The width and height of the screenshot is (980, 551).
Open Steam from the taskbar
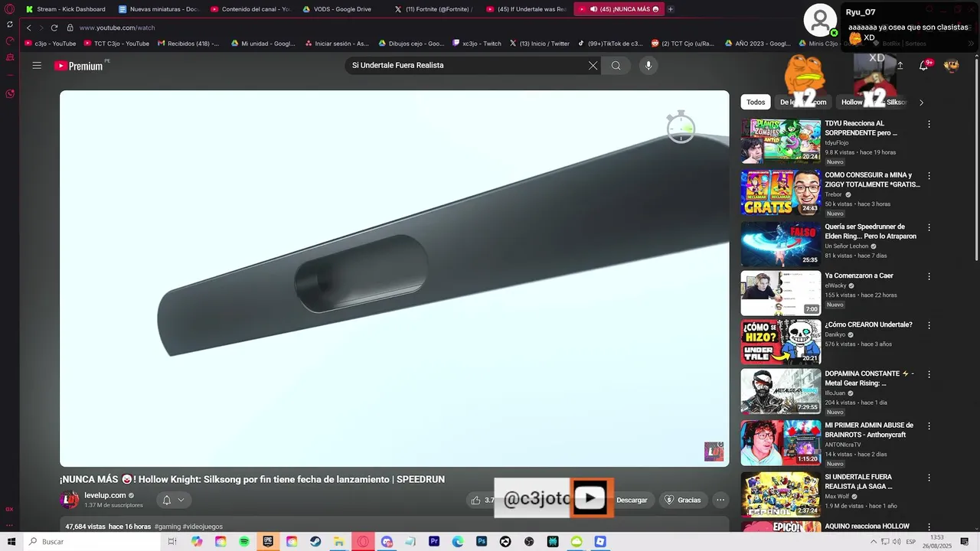click(315, 542)
